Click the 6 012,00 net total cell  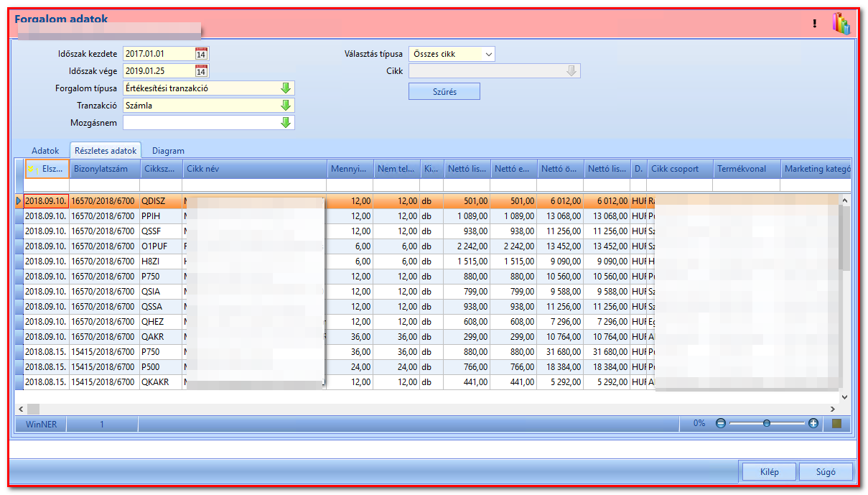(560, 201)
